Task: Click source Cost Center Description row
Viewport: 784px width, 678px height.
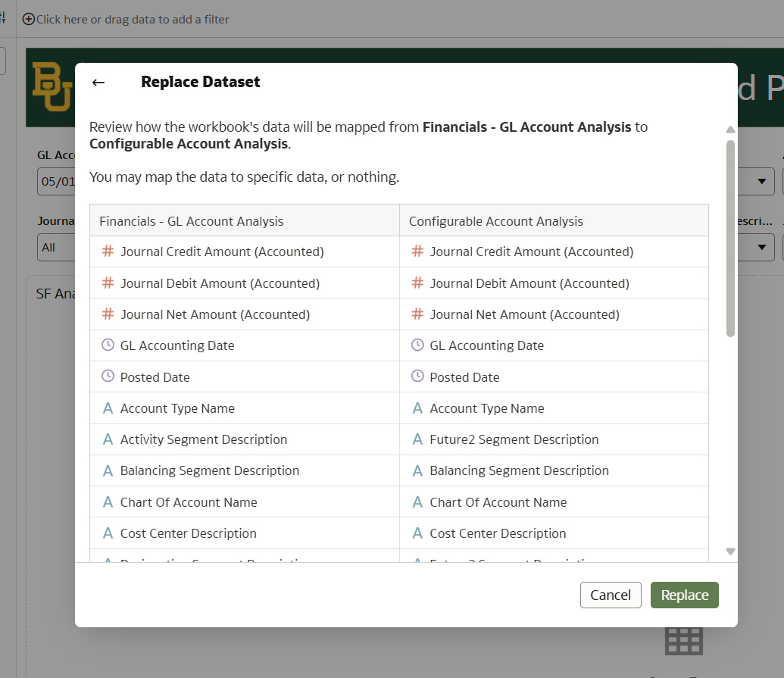Action: [x=245, y=533]
